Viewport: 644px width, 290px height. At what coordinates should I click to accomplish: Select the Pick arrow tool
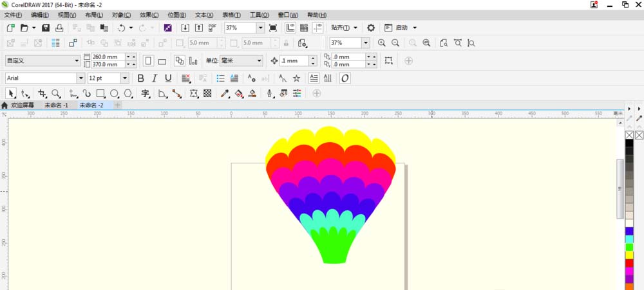pos(11,94)
